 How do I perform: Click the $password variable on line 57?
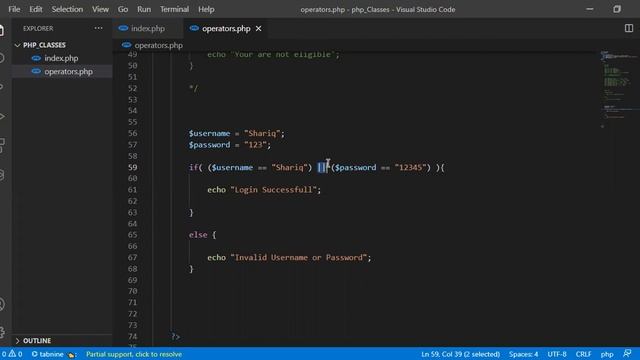[x=209, y=145]
